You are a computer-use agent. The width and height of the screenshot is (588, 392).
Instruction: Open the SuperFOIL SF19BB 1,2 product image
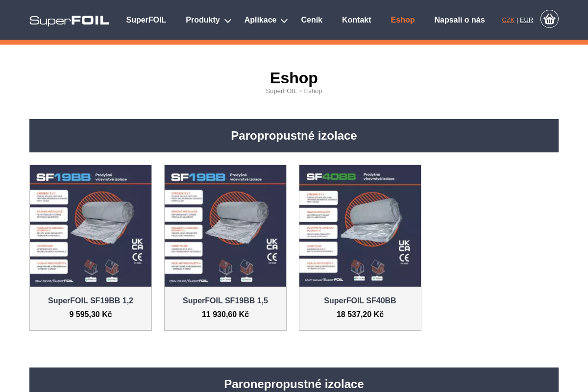91,226
